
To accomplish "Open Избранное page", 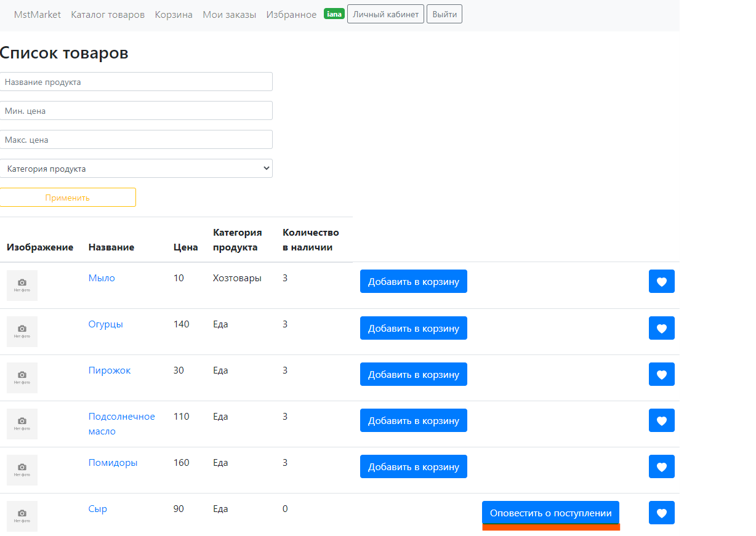I will pos(291,14).
